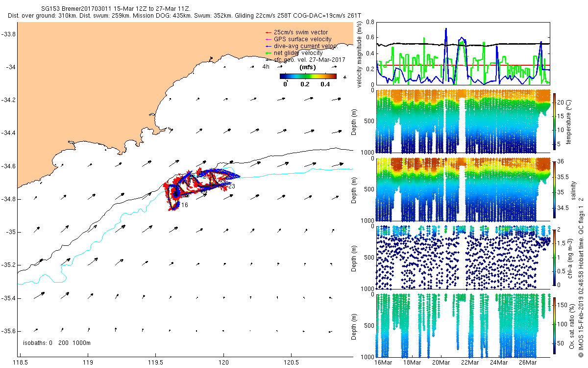Click the '22Mar' date tick
Image resolution: width=588 pixels, height=368 pixels.
[x=470, y=363]
